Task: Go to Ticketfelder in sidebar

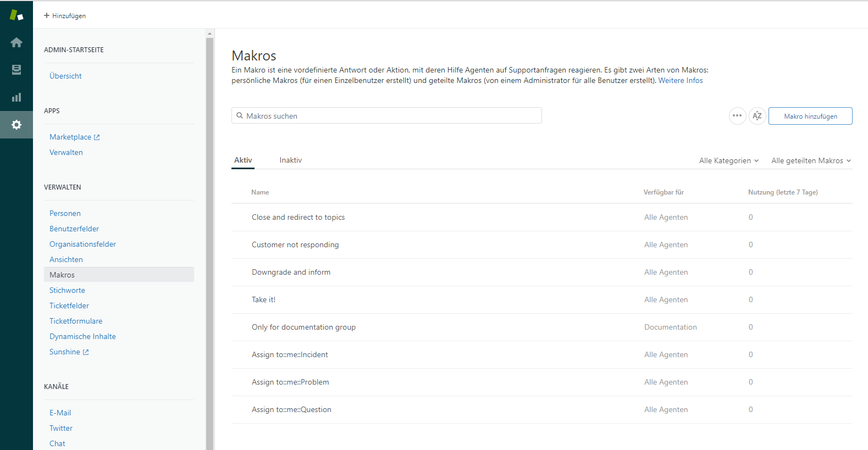Action: pyautogui.click(x=69, y=305)
